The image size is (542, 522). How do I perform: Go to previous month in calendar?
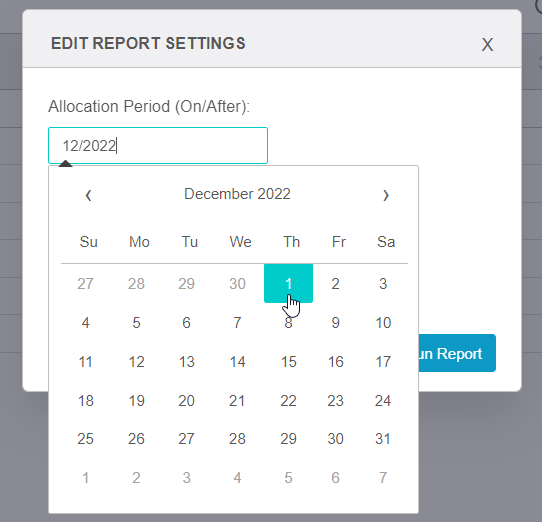pos(88,195)
